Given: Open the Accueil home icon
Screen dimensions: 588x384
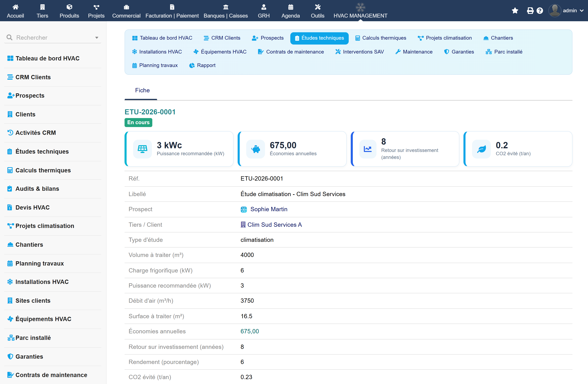Looking at the screenshot, I should 15,7.
